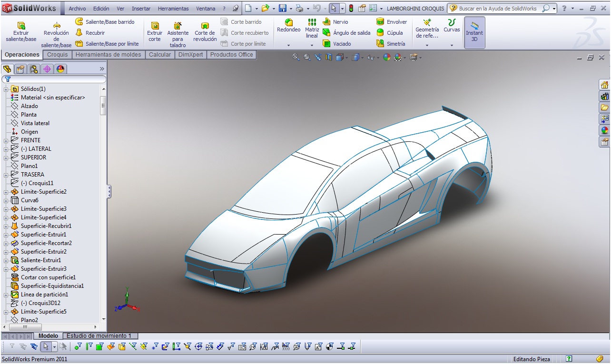
Task: Click the Save icon
Action: click(x=282, y=8)
